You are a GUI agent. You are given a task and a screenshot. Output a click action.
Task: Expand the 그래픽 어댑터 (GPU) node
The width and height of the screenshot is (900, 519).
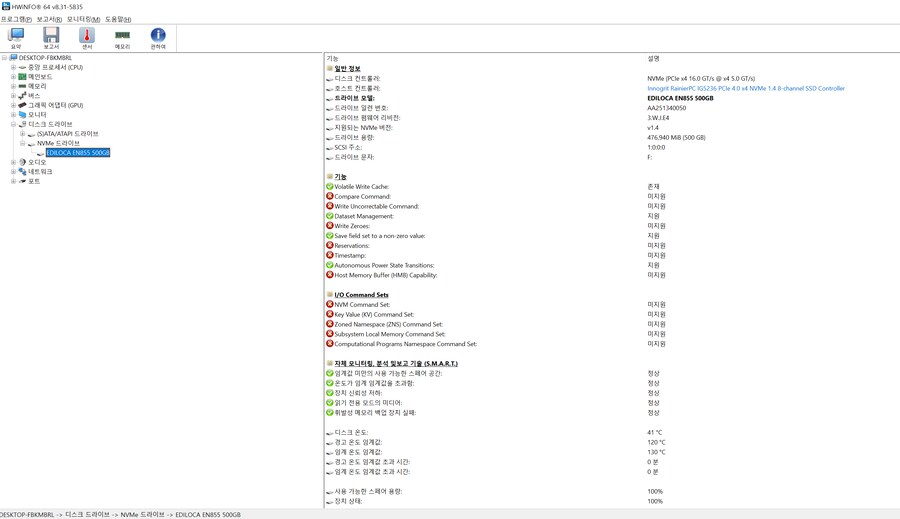(13, 106)
